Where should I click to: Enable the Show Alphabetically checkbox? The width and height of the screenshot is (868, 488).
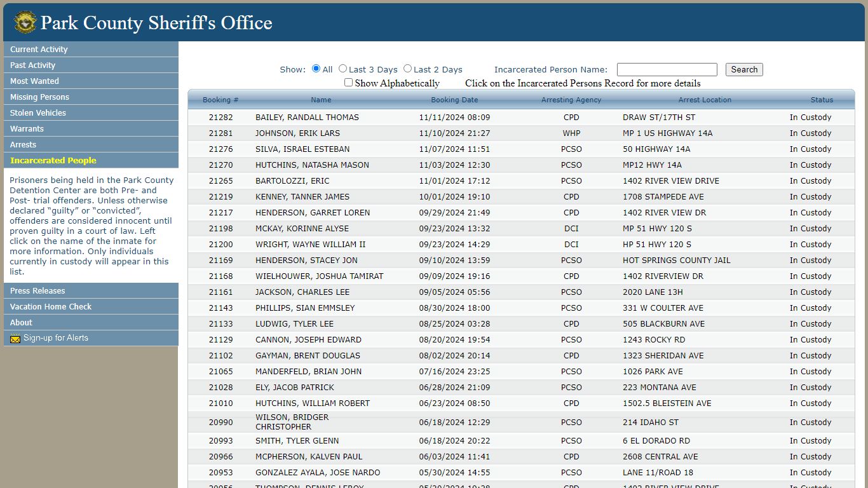tap(348, 83)
